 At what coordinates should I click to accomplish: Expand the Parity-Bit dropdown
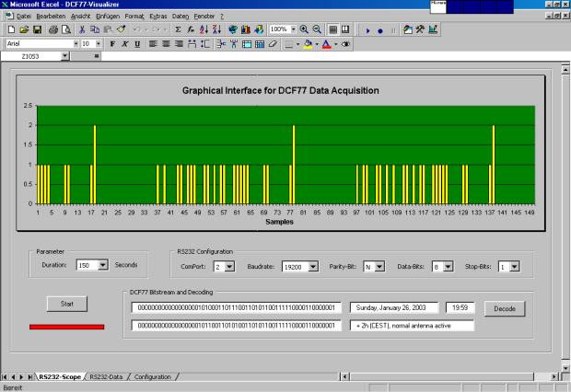379,266
